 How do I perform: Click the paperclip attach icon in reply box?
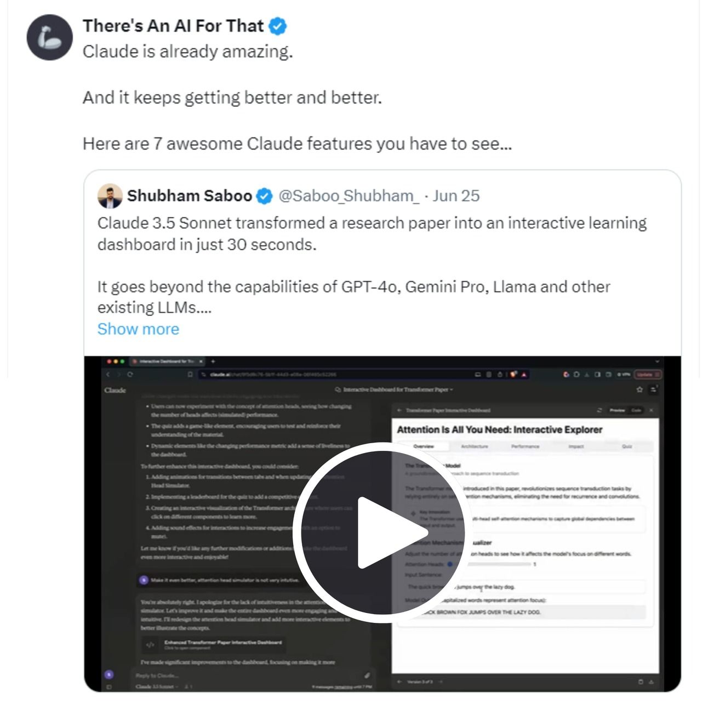[367, 675]
